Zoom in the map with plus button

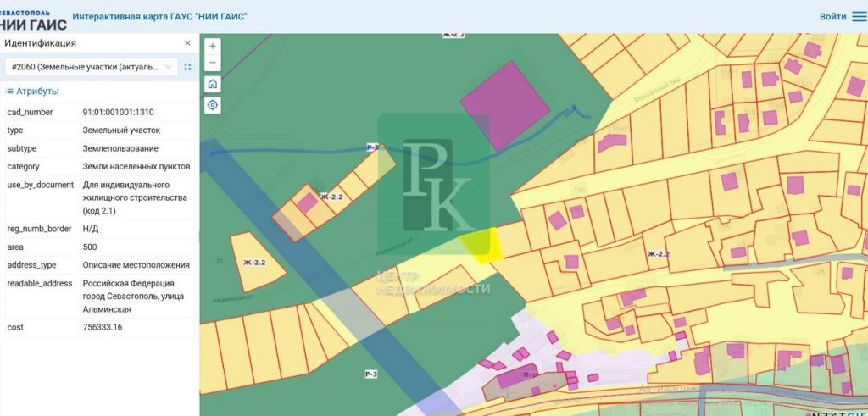click(212, 46)
